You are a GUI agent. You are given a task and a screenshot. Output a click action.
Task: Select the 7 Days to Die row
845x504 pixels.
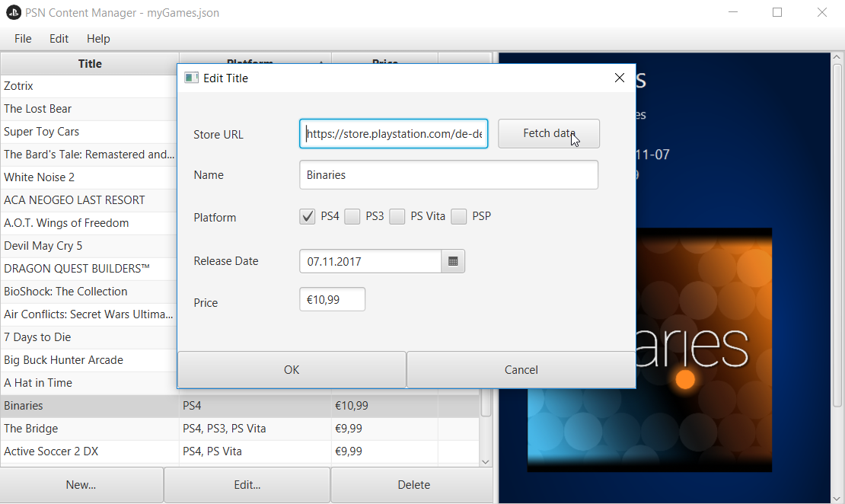[89, 337]
